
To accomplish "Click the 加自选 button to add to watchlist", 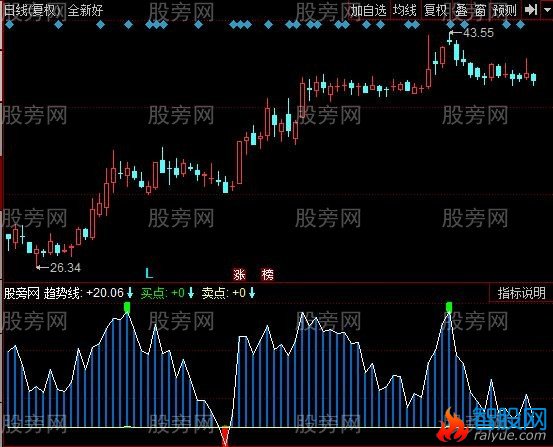I will click(368, 11).
